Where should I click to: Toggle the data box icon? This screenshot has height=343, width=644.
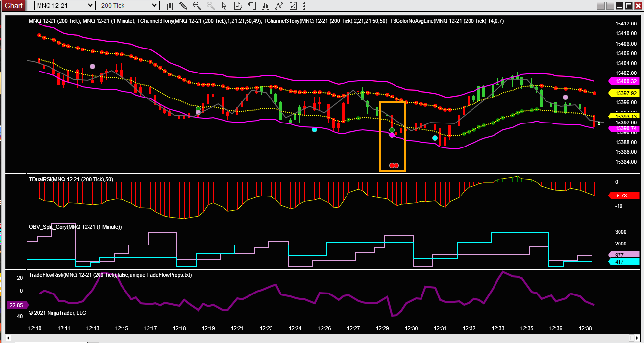(238, 6)
